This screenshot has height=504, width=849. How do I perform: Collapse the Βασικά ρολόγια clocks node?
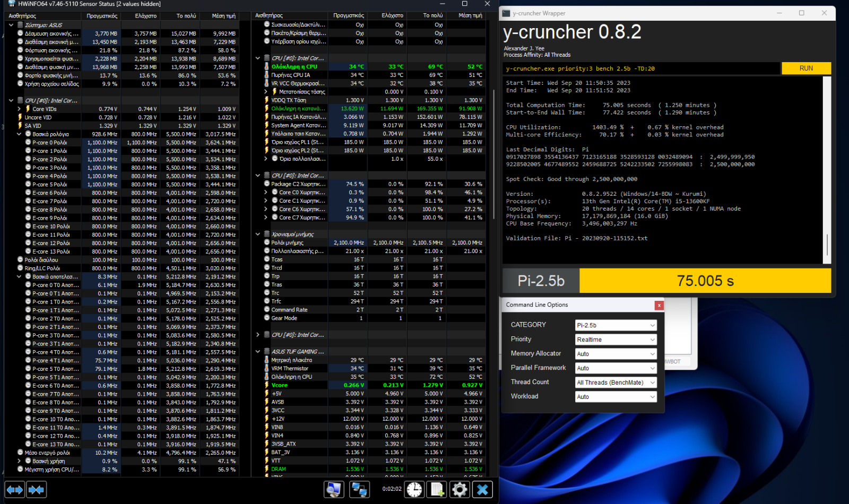pyautogui.click(x=19, y=134)
